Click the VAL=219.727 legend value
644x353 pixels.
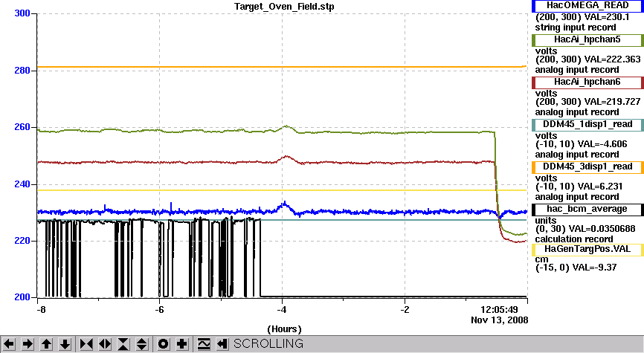(x=611, y=102)
